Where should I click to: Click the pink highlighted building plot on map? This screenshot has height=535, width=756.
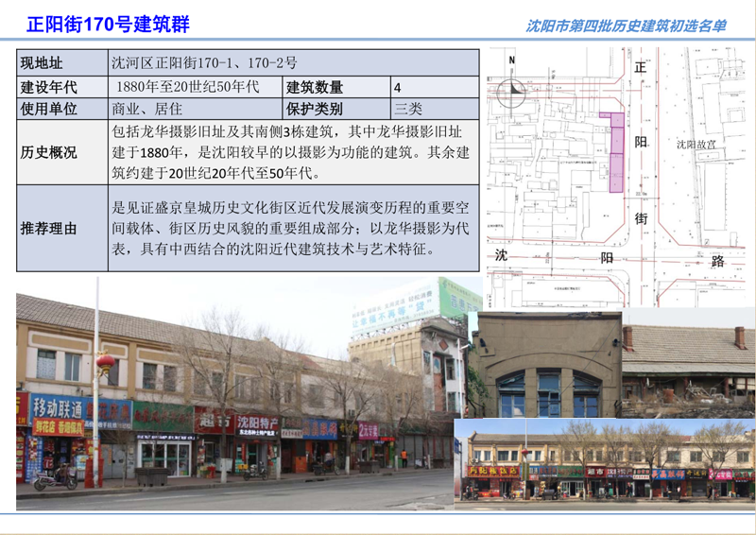click(616, 151)
